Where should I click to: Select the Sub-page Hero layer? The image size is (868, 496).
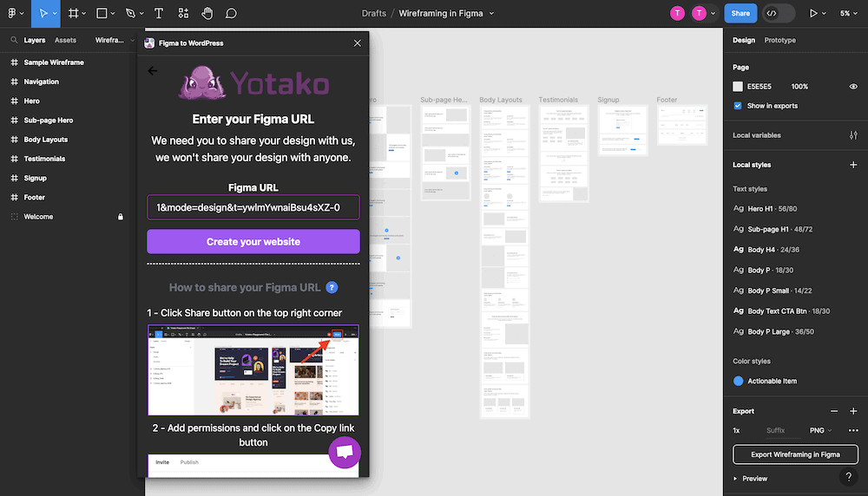(48, 120)
